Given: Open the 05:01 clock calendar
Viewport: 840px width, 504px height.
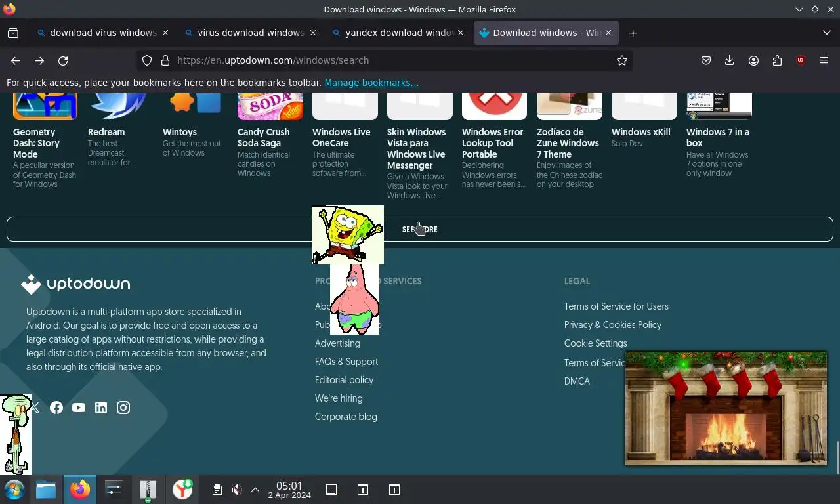Looking at the screenshot, I should pos(289,490).
